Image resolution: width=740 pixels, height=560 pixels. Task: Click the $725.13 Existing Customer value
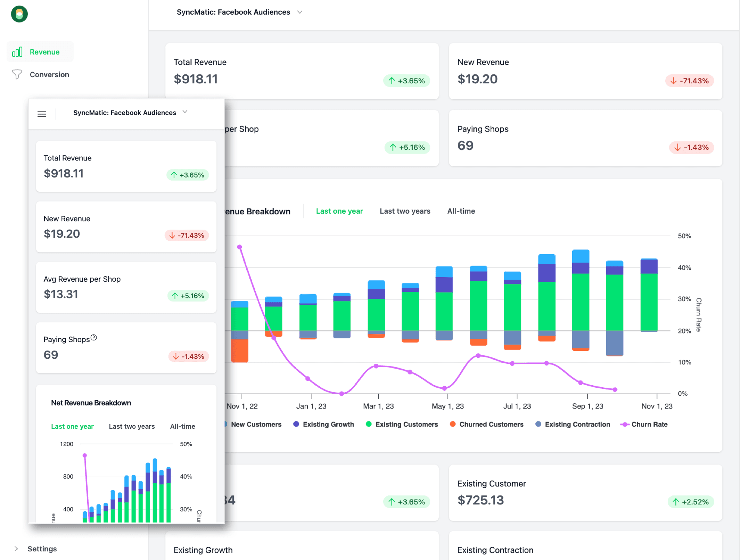point(480,500)
